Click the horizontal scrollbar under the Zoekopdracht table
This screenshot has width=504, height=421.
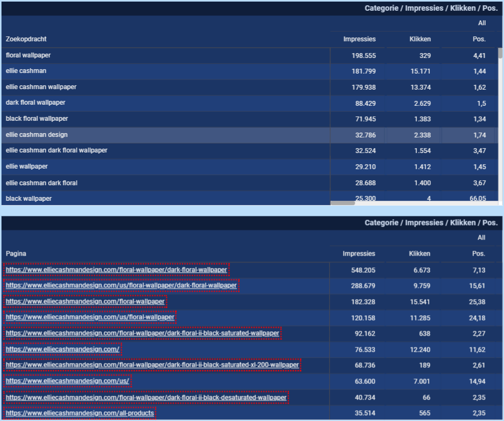tap(343, 203)
